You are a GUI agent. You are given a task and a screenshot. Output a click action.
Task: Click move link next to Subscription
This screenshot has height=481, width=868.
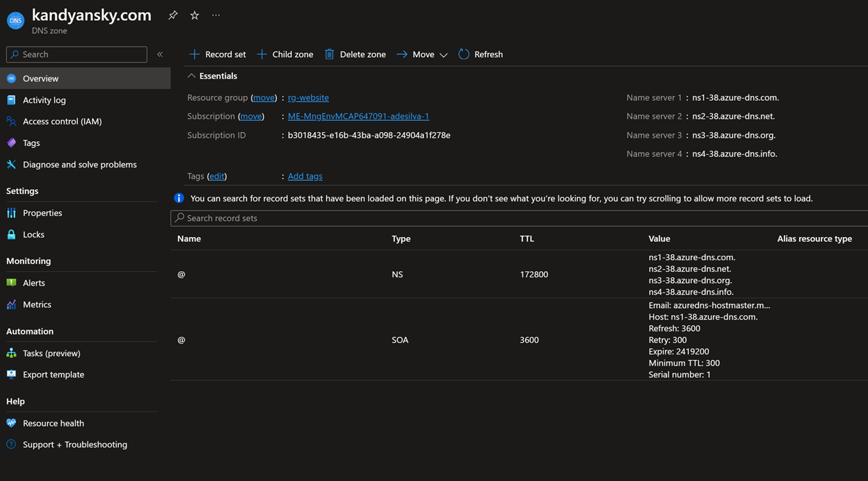pyautogui.click(x=251, y=116)
